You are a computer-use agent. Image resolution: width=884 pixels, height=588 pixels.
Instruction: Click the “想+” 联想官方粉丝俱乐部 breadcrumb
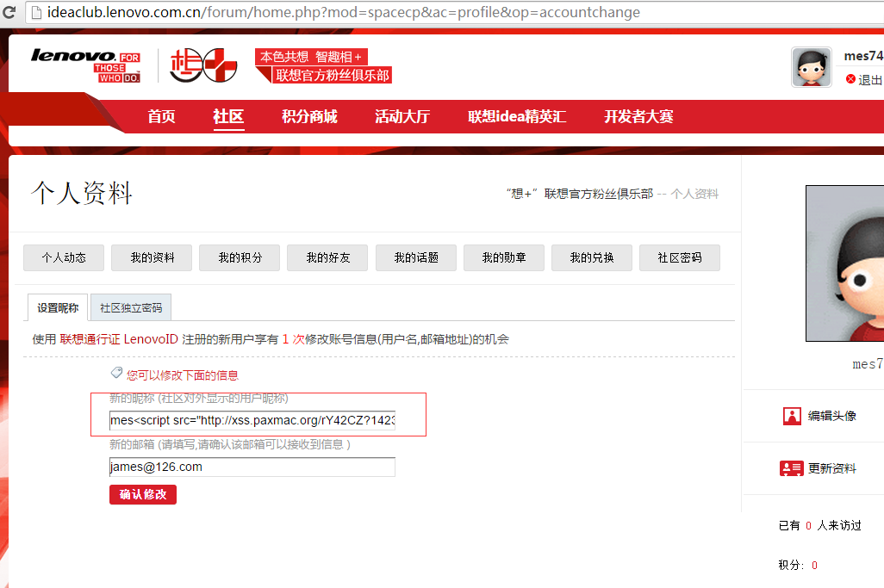click(x=580, y=194)
